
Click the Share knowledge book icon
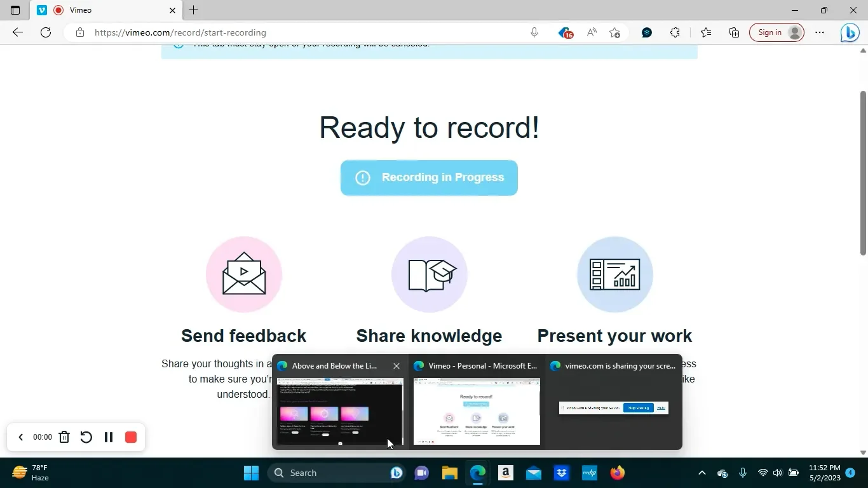click(x=430, y=274)
